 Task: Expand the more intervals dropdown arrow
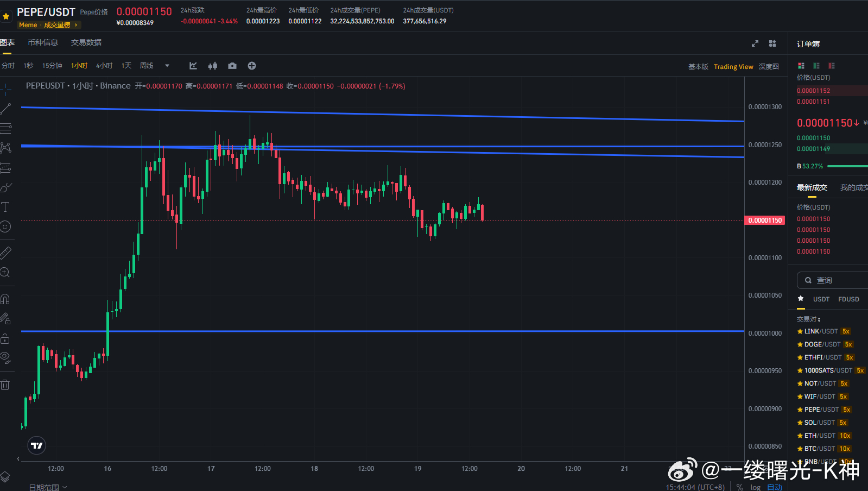[x=167, y=66]
